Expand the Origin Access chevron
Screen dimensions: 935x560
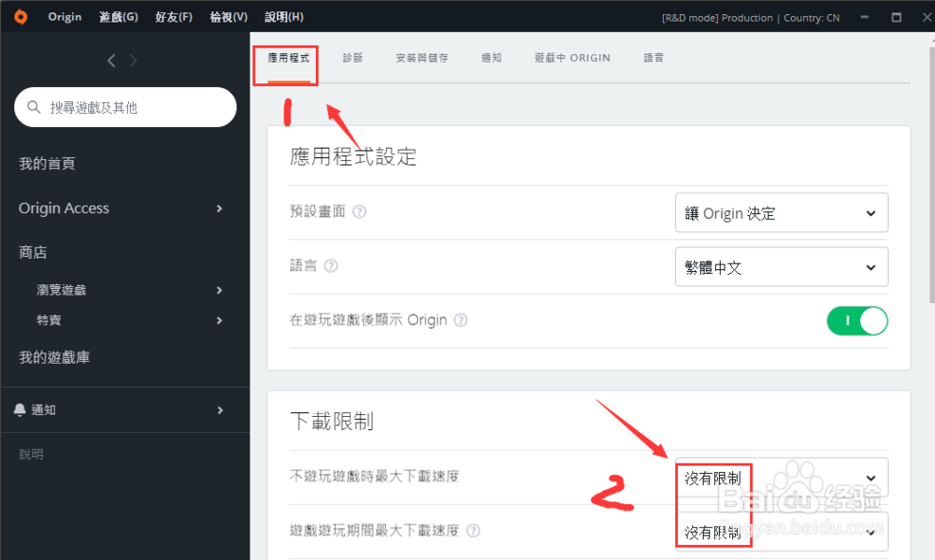tap(220, 208)
